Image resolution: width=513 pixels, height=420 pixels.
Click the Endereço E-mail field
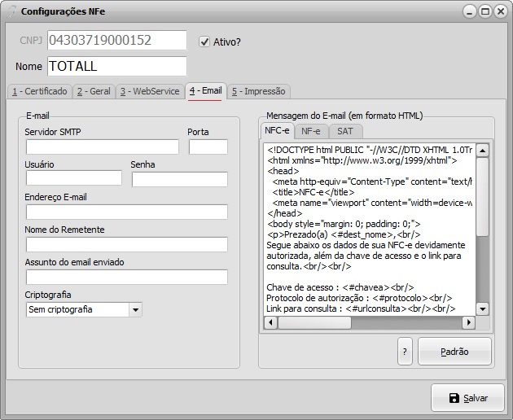click(126, 212)
